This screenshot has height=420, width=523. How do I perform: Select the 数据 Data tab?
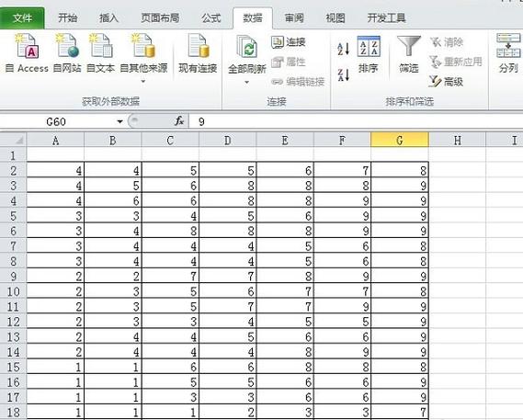point(253,17)
